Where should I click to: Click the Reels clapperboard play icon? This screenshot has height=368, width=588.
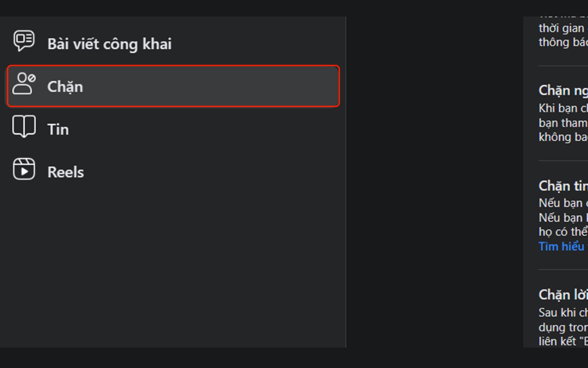click(24, 169)
